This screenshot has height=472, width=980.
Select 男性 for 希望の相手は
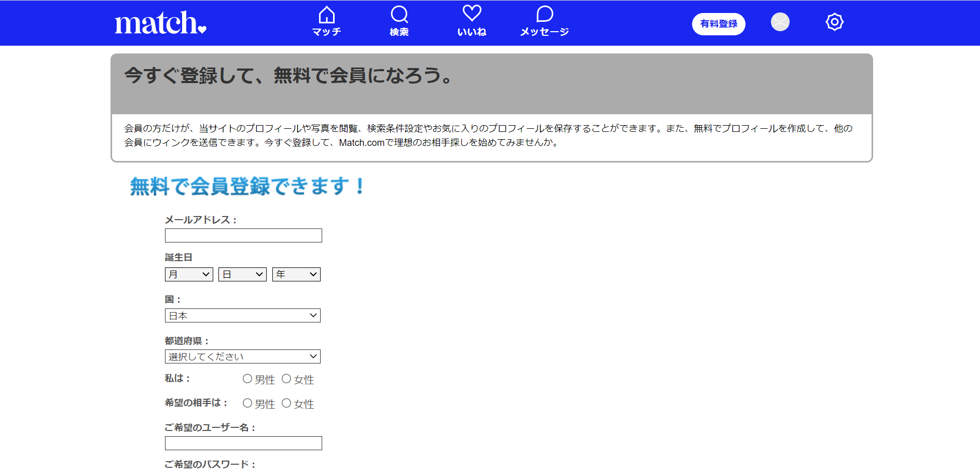(247, 403)
